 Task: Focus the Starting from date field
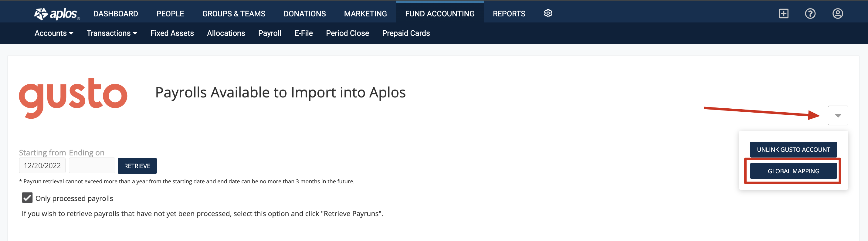pos(42,165)
